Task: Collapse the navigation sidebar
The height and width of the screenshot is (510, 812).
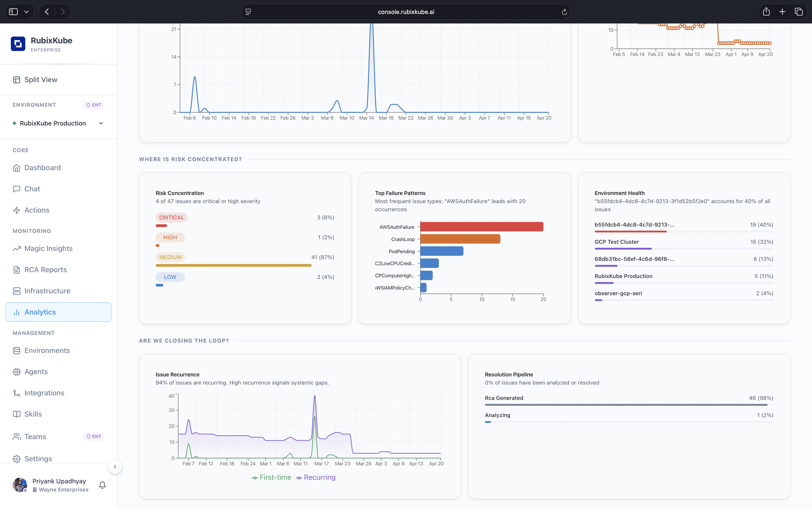Action: coord(115,466)
